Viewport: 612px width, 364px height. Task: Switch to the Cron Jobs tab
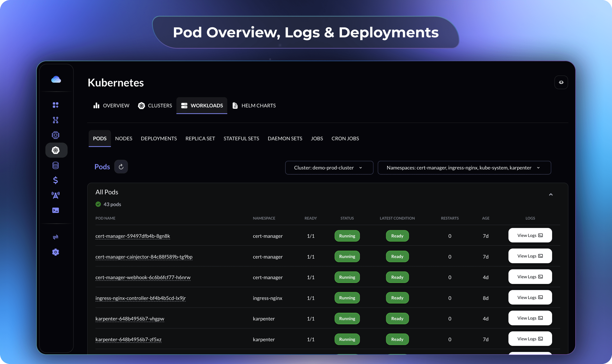[345, 138]
